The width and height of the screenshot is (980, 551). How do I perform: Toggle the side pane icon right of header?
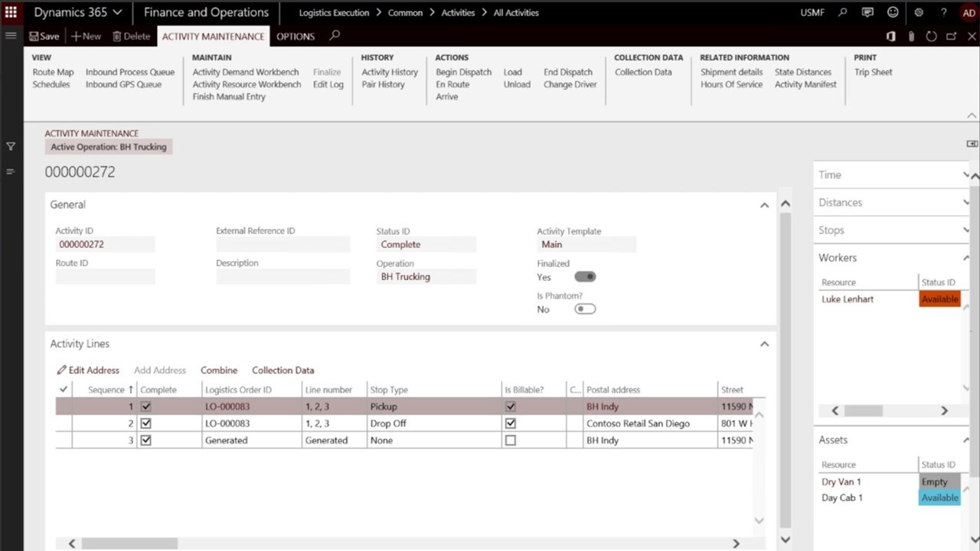coord(972,144)
